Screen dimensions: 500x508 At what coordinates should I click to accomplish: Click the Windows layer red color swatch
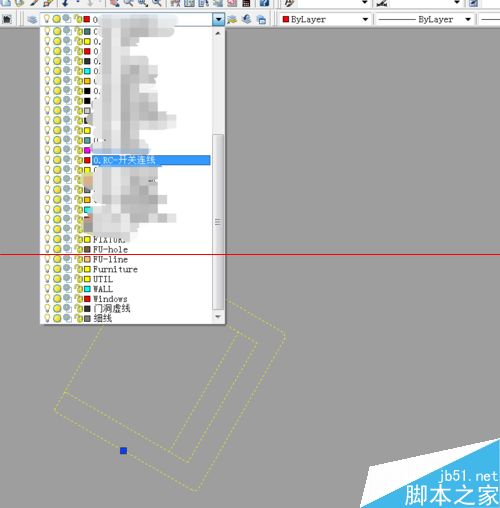[x=87, y=299]
